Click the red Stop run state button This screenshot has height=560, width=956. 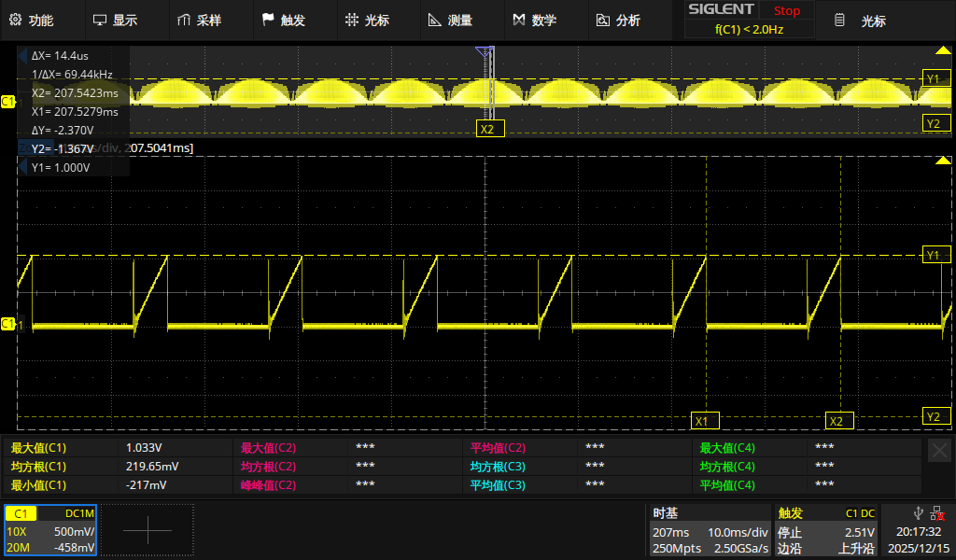click(786, 10)
